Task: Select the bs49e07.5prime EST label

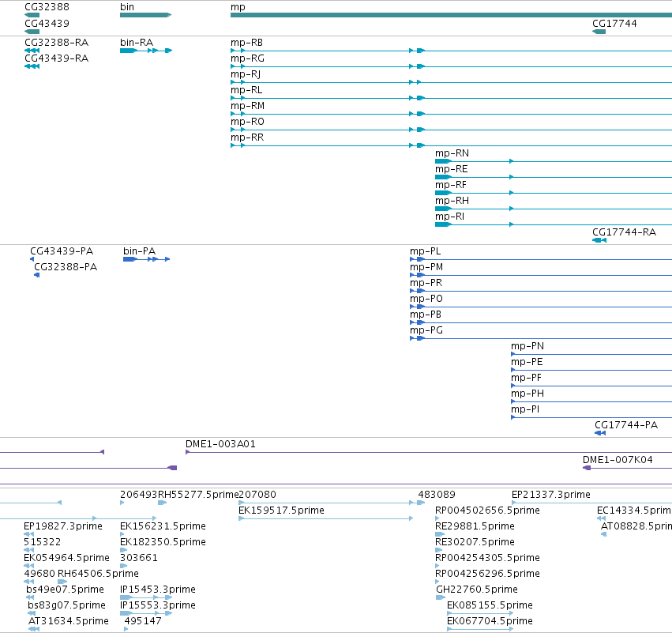Action: [x=65, y=590]
